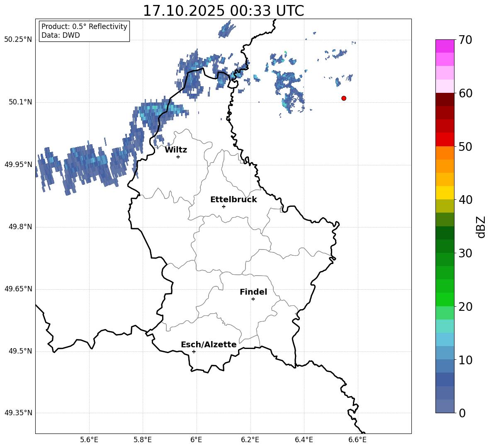491x448 pixels.
Task: Click the Findel station cross marker
Action: [x=253, y=299]
